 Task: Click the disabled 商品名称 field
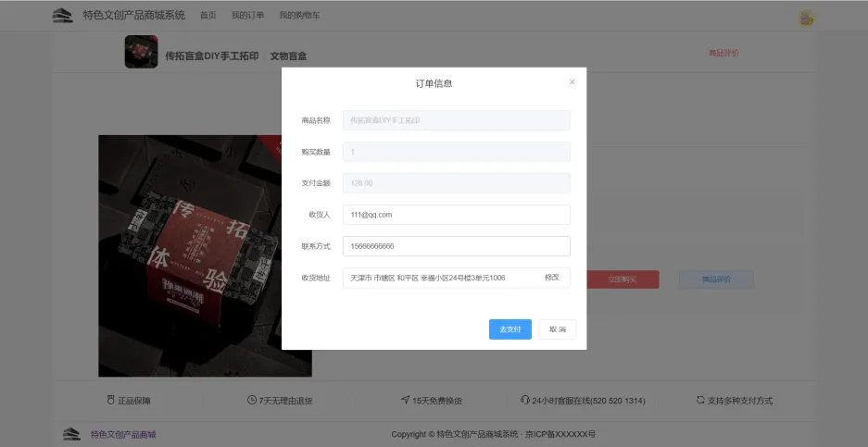[456, 120]
